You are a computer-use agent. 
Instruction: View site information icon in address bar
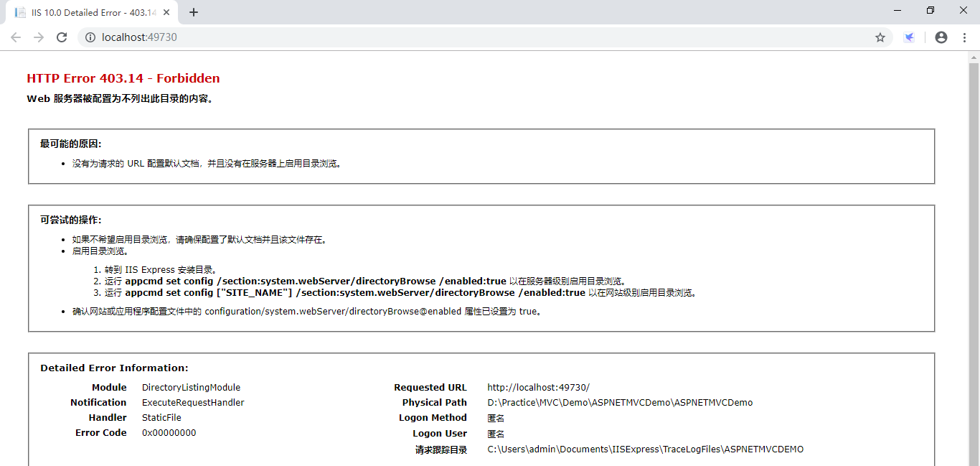[x=90, y=37]
